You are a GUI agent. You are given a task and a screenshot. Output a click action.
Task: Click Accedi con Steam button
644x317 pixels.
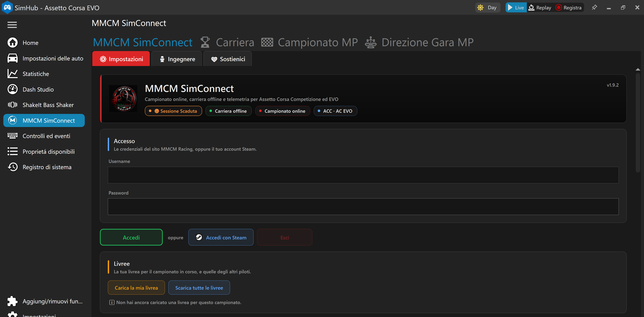coord(221,237)
